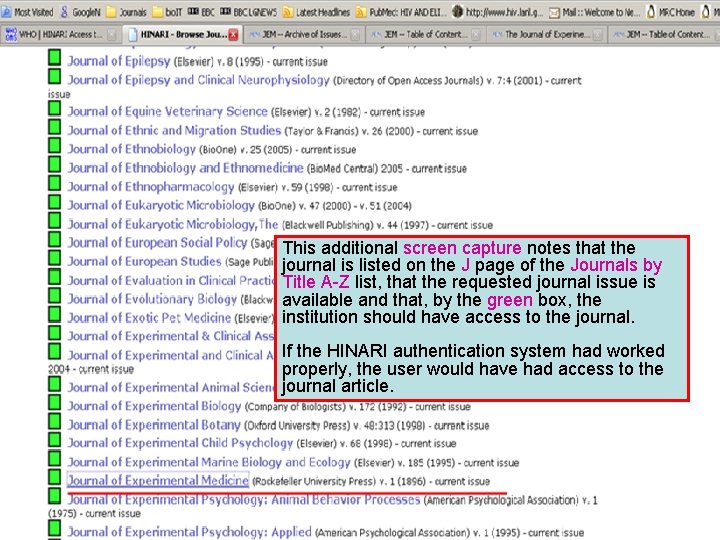Viewport: 720px width, 540px height.
Task: Switch to The Journal of Experimental tab
Action: (x=546, y=34)
